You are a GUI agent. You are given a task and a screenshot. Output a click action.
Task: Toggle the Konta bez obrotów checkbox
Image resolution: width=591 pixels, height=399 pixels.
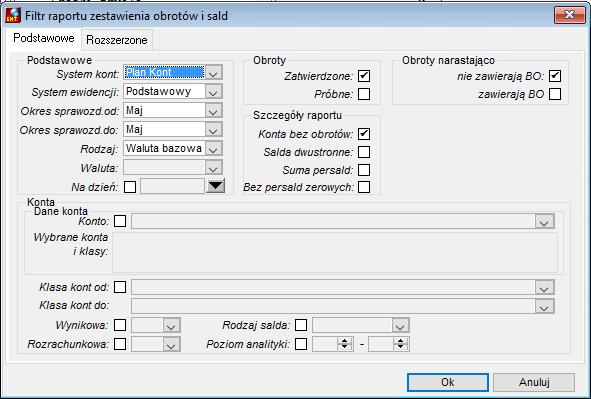[x=364, y=134]
